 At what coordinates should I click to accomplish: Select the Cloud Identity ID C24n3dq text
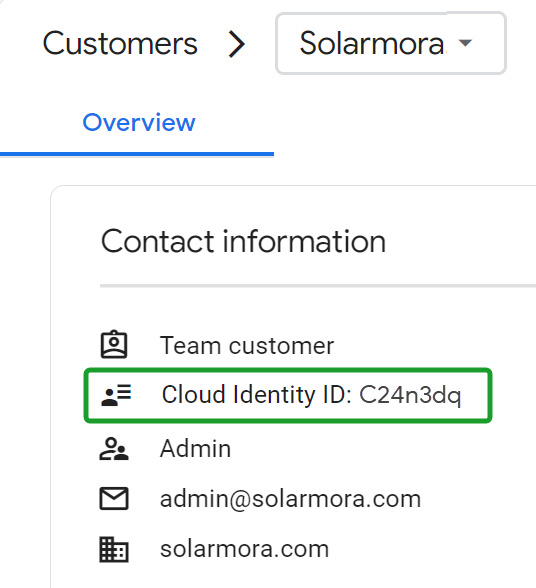tap(311, 395)
